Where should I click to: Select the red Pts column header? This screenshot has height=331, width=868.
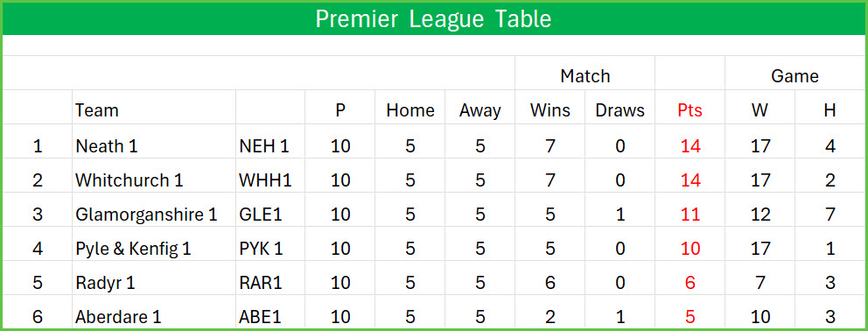coord(689,110)
